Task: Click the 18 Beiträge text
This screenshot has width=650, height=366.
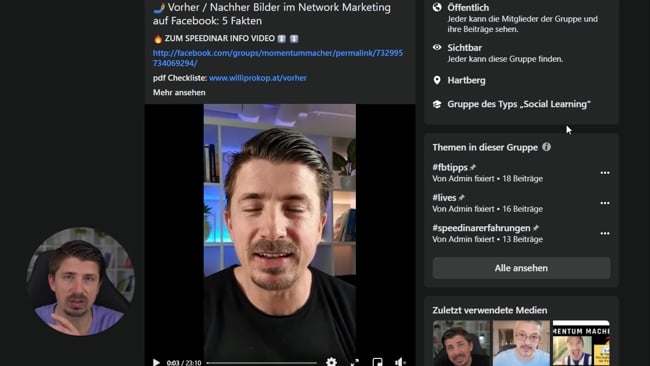Action: pyautogui.click(x=522, y=179)
